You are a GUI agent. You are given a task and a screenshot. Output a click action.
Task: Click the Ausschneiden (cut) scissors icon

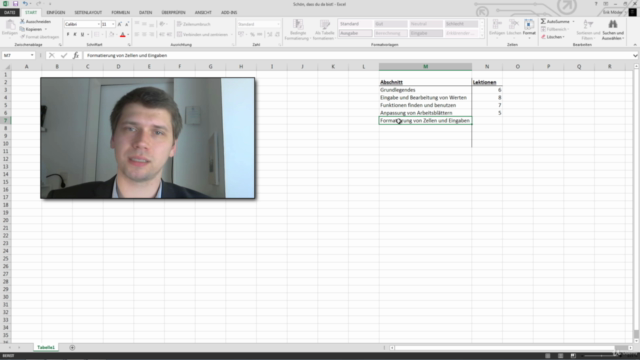coord(22,21)
